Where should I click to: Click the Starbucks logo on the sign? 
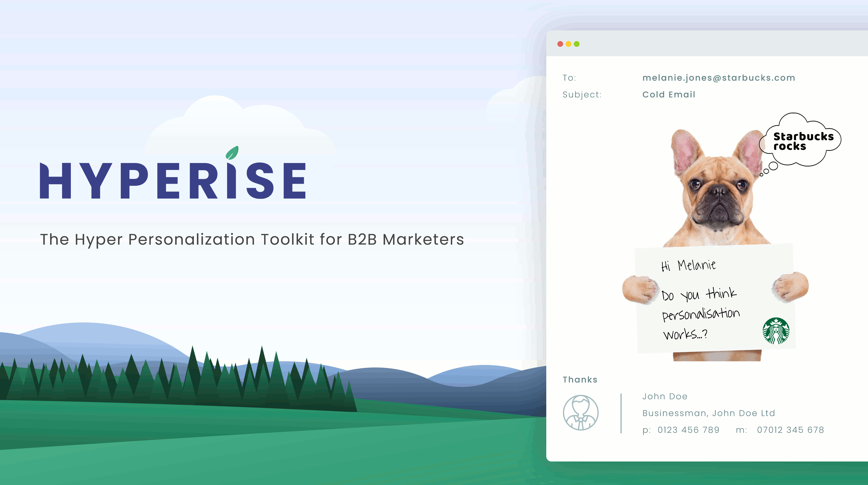(776, 331)
